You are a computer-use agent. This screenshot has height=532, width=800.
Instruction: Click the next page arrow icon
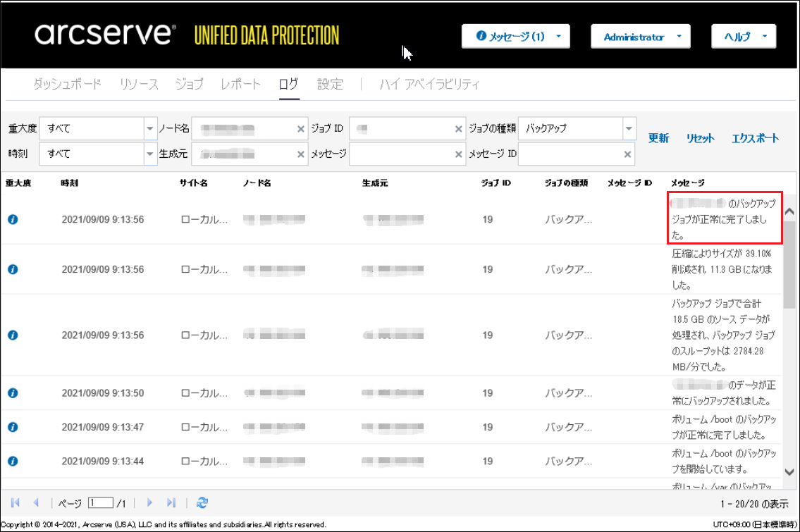point(149,502)
